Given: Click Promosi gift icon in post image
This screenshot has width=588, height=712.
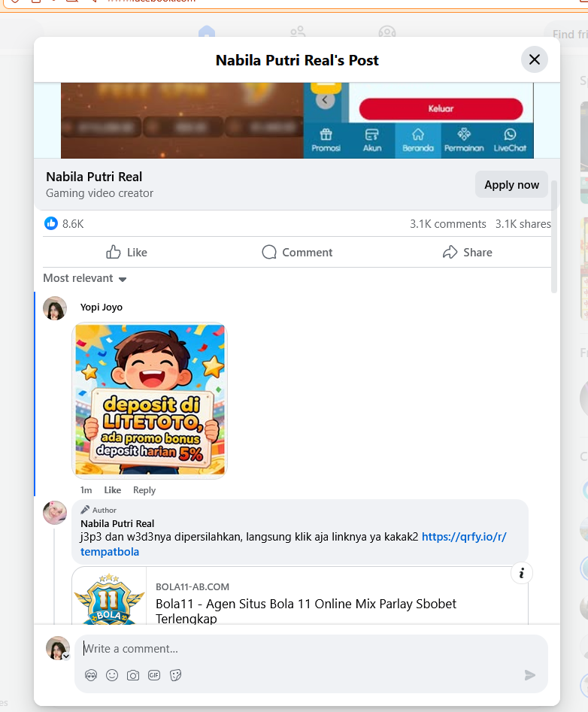Looking at the screenshot, I should (326, 141).
